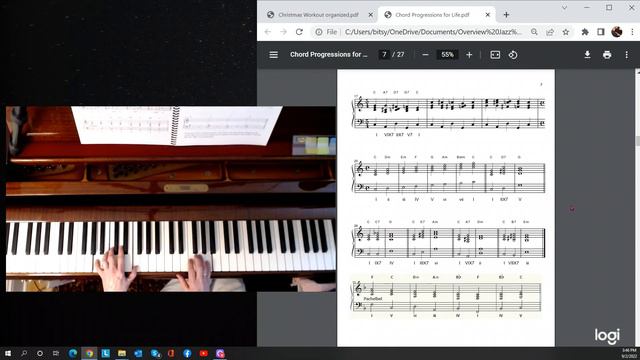This screenshot has width=640, height=360.
Task: Bookmark this tab with the star
Action: click(x=566, y=32)
